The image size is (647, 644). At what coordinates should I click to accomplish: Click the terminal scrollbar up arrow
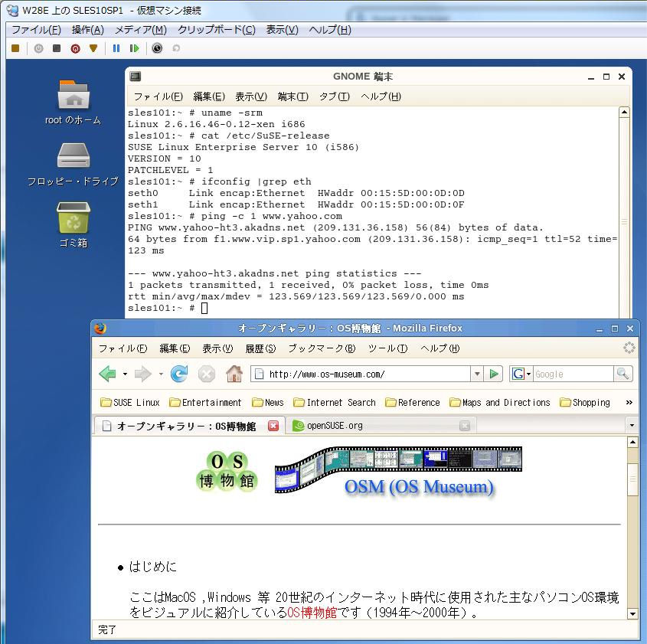[x=624, y=113]
